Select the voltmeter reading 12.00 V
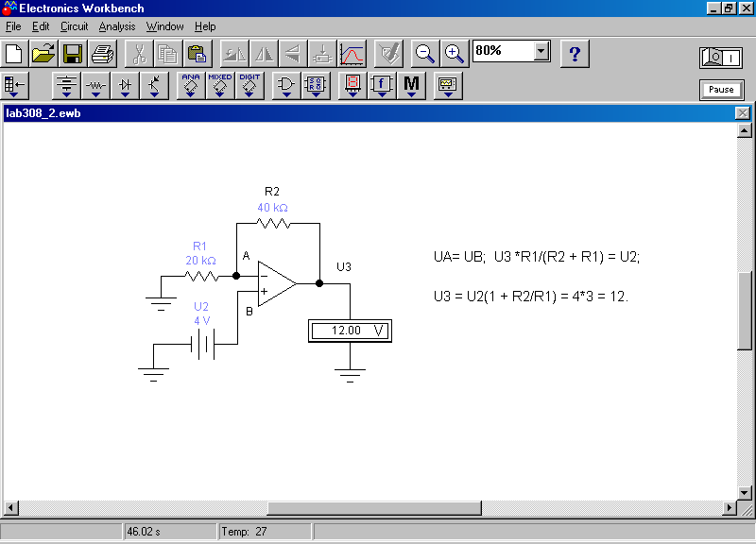 pos(350,331)
